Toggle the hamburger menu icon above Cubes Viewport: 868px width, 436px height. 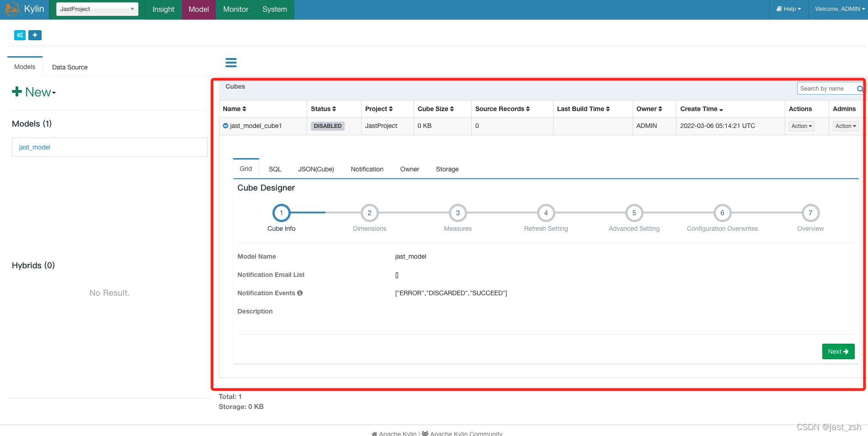click(x=231, y=63)
